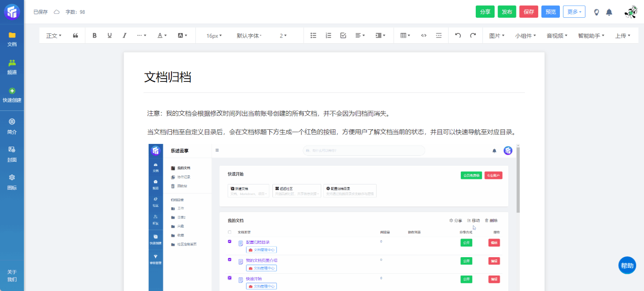Screen dimensions: 644x291
Task: Apply italic text style
Action: coord(124,35)
